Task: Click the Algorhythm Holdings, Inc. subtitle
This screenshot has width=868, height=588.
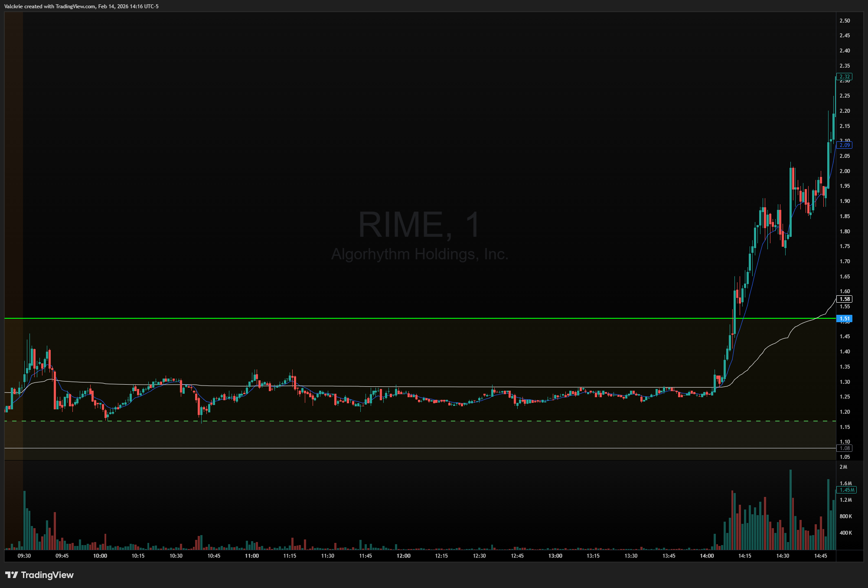Action: pos(419,254)
